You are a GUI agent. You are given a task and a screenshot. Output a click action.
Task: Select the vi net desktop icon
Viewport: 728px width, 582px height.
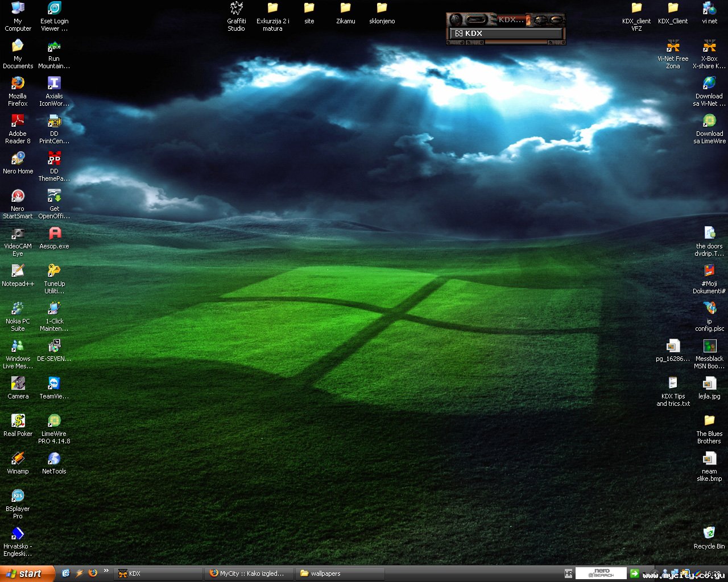709,13
